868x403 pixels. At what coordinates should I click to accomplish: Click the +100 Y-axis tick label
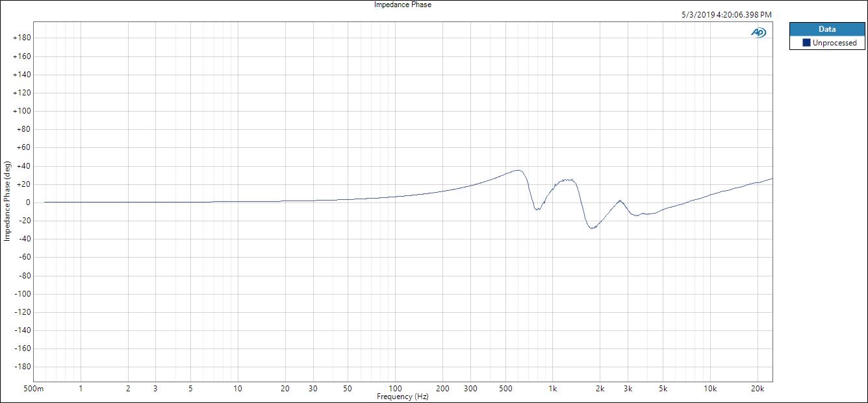pos(22,111)
